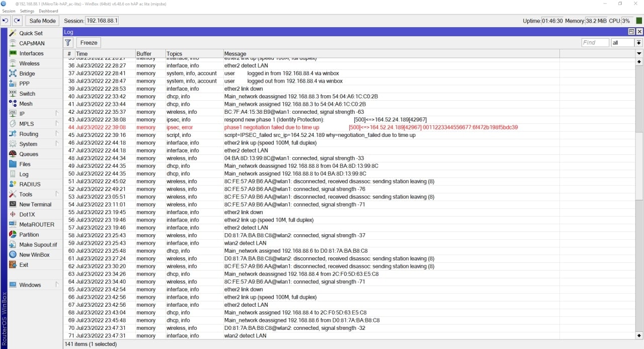
Task: Click Make Supout.rif
Action: [x=38, y=245]
